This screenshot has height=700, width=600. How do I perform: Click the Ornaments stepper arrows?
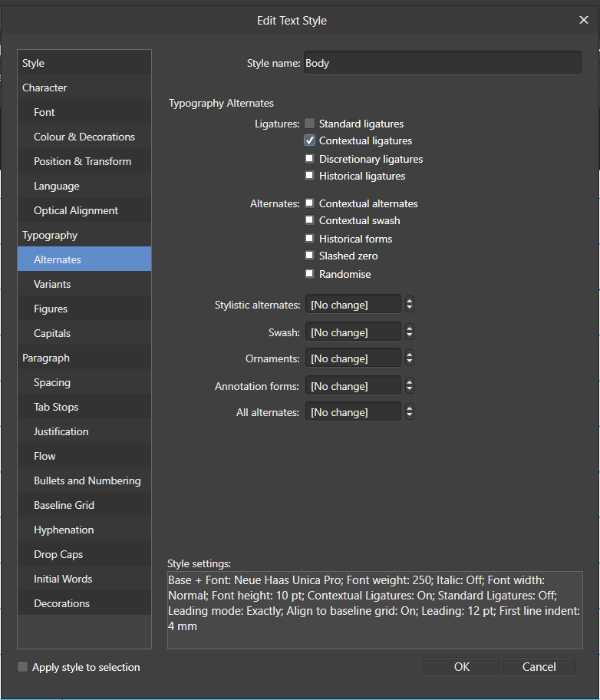click(x=410, y=358)
